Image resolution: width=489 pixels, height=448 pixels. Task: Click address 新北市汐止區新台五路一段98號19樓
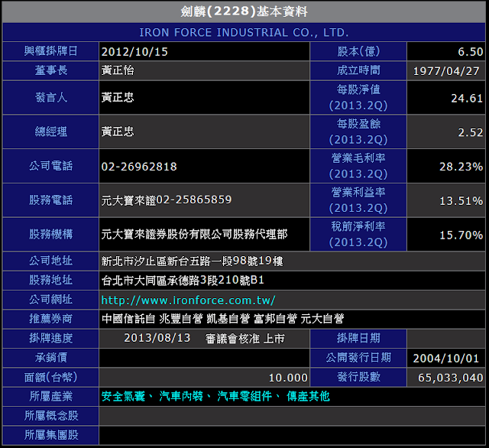(192, 261)
